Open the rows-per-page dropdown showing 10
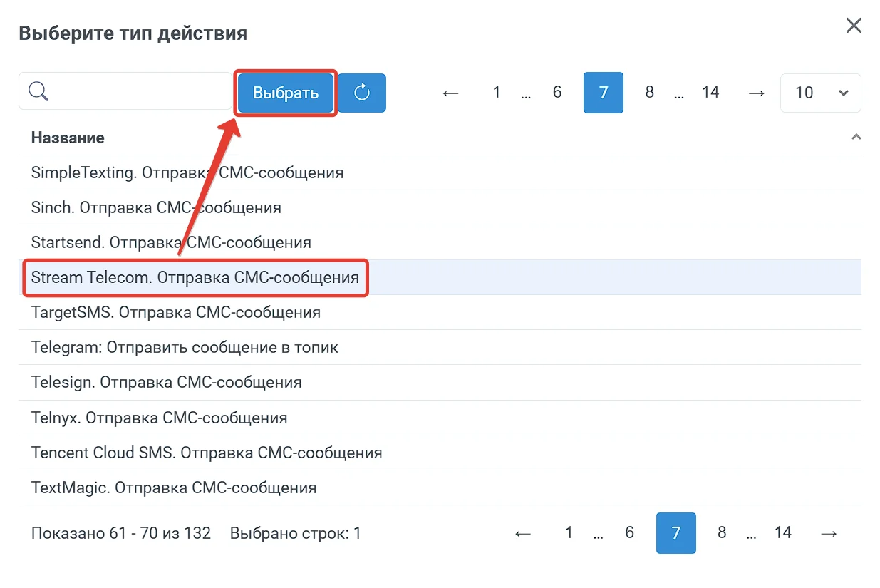The height and width of the screenshot is (588, 880). (x=821, y=93)
